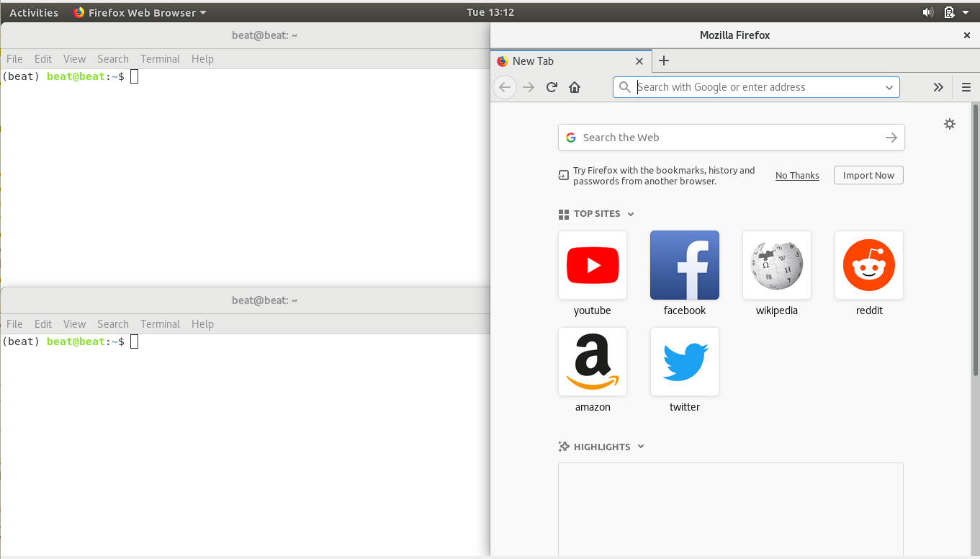Collapse the Highlights section
The height and width of the screenshot is (559, 980).
point(641,447)
